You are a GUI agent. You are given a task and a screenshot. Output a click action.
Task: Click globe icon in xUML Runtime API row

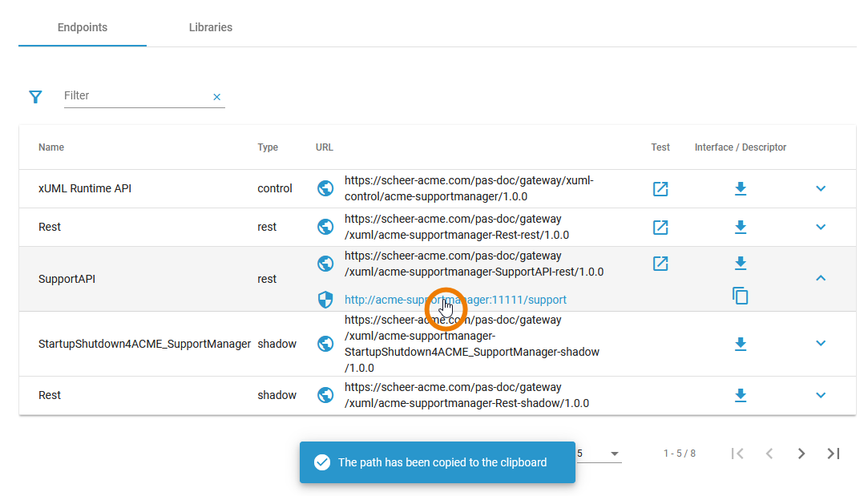[x=325, y=188]
